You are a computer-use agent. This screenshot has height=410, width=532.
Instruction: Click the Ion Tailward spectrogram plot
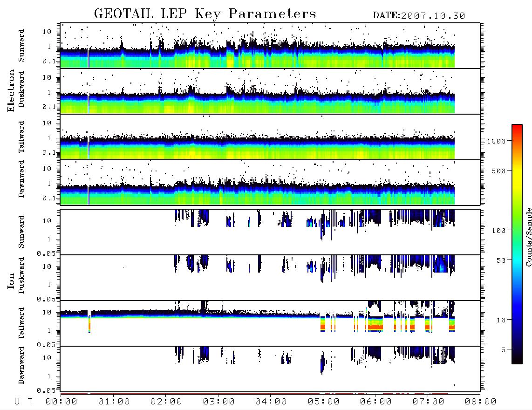click(270, 323)
